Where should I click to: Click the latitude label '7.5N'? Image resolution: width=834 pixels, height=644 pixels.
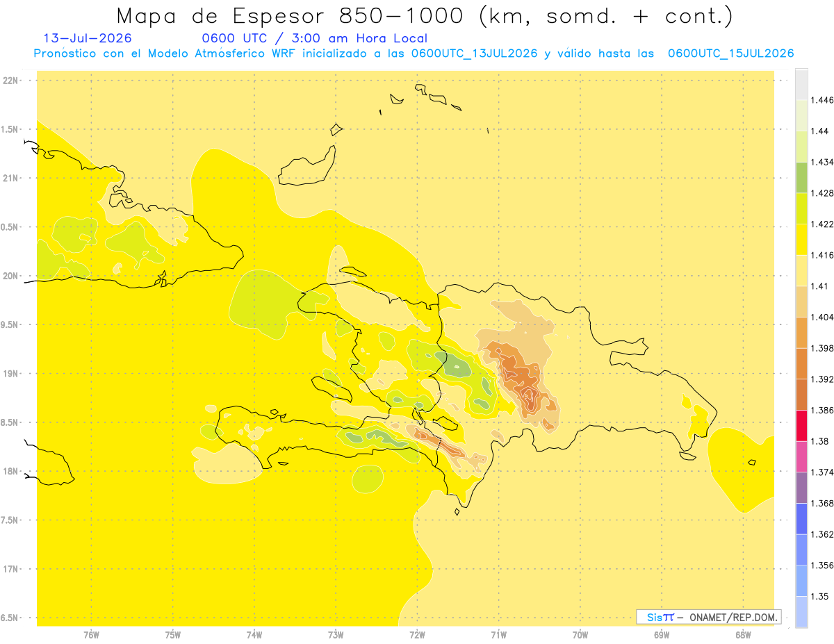10,520
